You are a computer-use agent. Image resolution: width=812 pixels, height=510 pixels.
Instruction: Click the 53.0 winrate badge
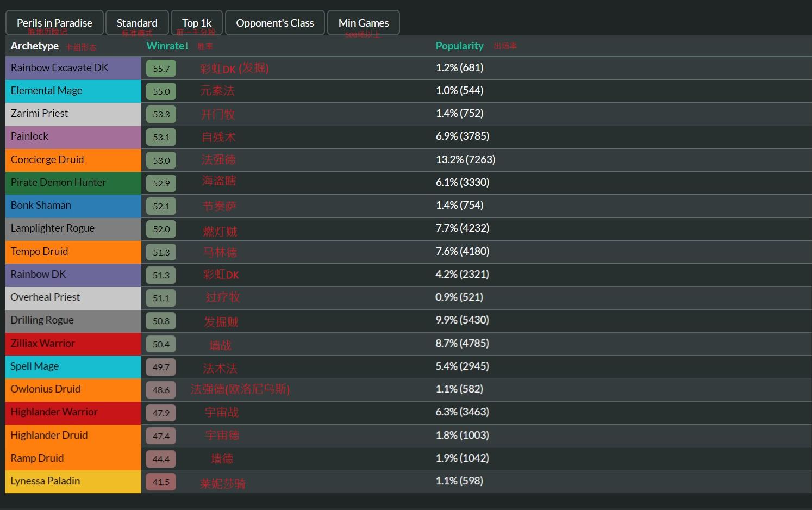(161, 160)
